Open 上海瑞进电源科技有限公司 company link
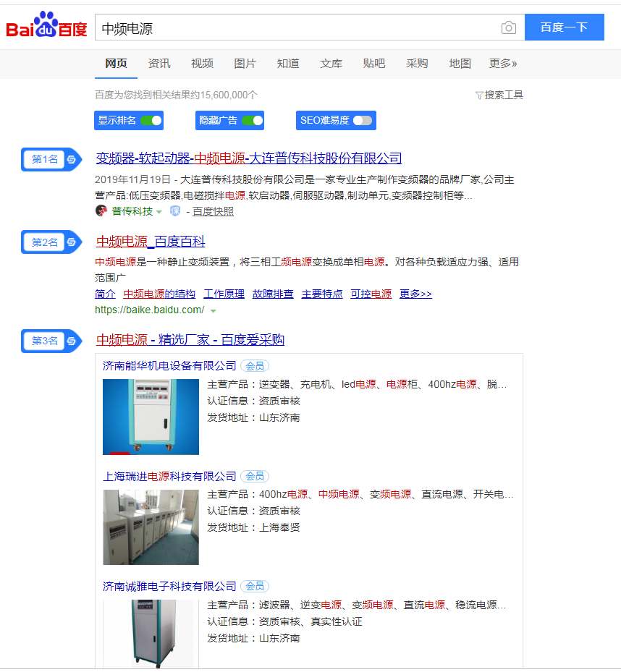The image size is (621, 672). (x=169, y=476)
